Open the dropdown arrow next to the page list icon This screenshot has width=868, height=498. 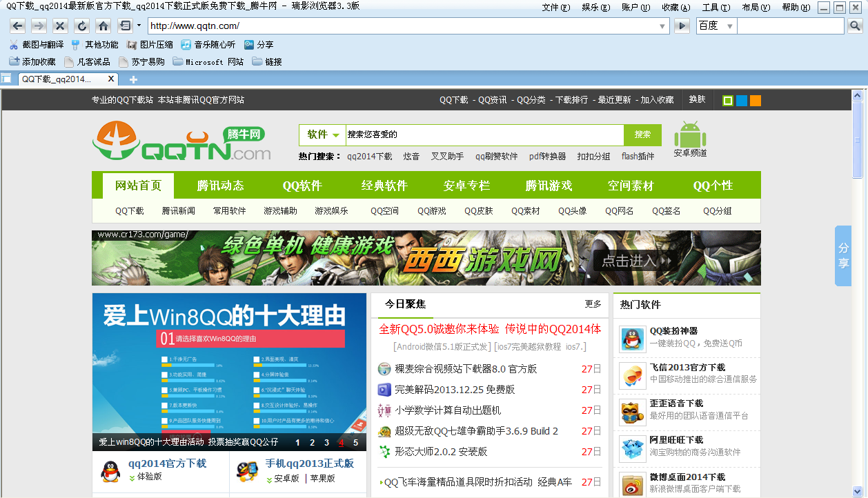pos(139,26)
